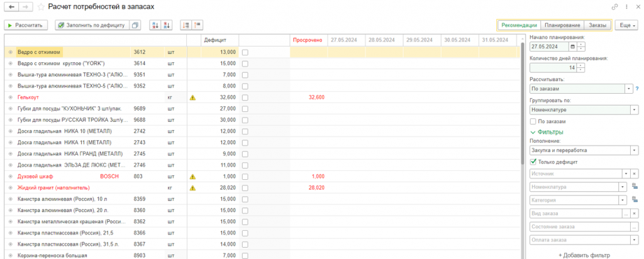Copy icon next to Заполнить по дефициту
The width and height of the screenshot is (644, 259).
[135, 25]
